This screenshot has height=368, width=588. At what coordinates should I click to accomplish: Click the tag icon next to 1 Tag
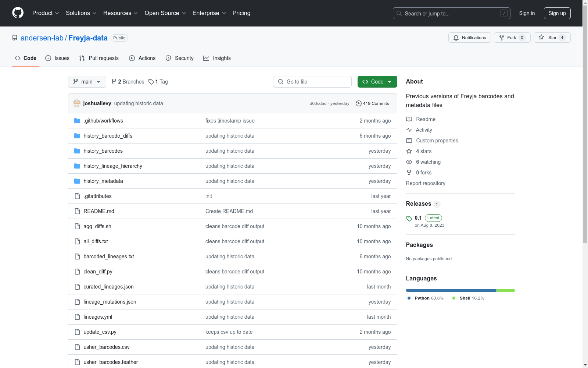(x=151, y=82)
